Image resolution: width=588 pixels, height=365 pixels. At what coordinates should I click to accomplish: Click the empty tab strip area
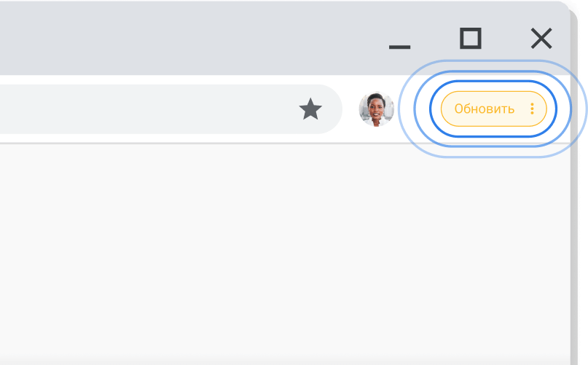[182, 36]
